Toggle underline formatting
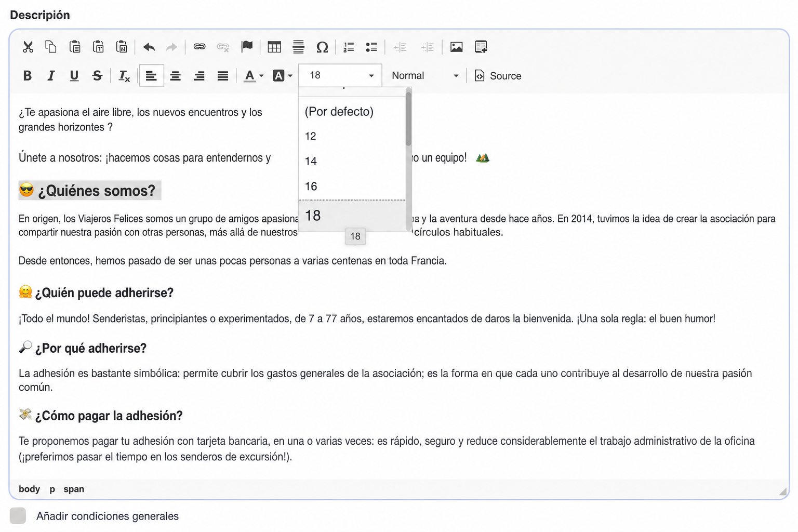Image resolution: width=798 pixels, height=532 pixels. [74, 76]
